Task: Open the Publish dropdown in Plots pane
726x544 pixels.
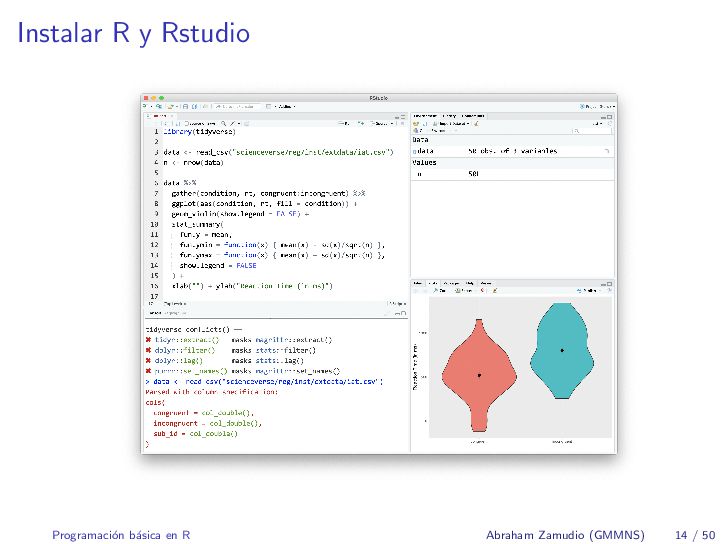Action: 588,290
